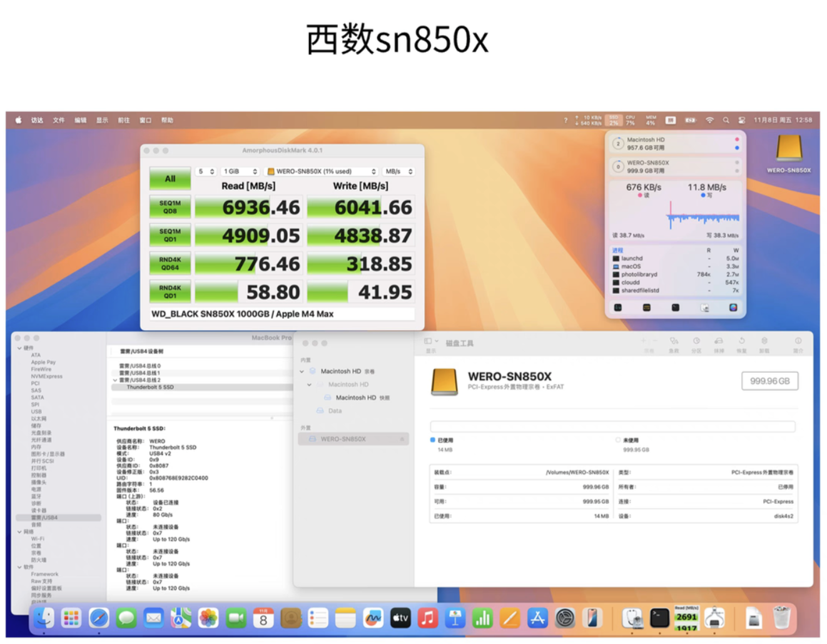Open System Settings from the Dock
The image size is (827, 644).
pos(565,618)
